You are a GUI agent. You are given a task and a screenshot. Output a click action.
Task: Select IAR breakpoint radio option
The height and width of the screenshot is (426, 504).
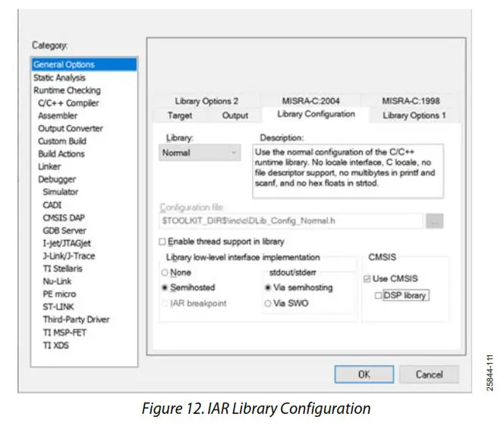point(165,303)
